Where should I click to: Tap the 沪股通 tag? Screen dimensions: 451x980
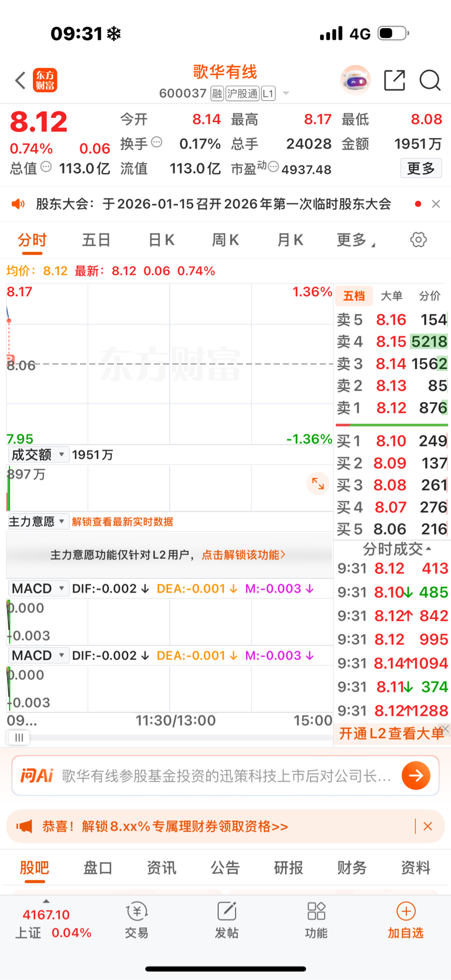click(242, 93)
